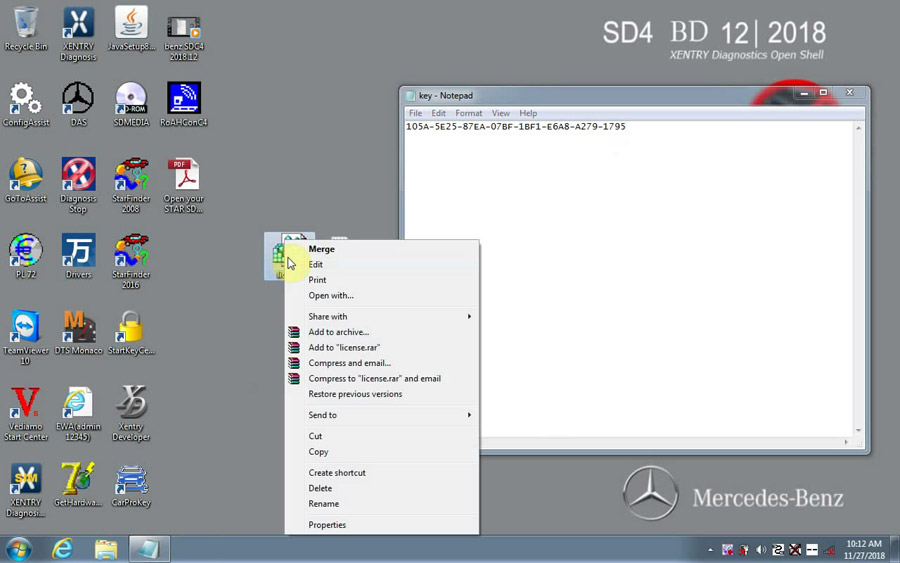Screen dimensions: 900x563
Task: Open the Help menu in Notepad
Action: [528, 113]
